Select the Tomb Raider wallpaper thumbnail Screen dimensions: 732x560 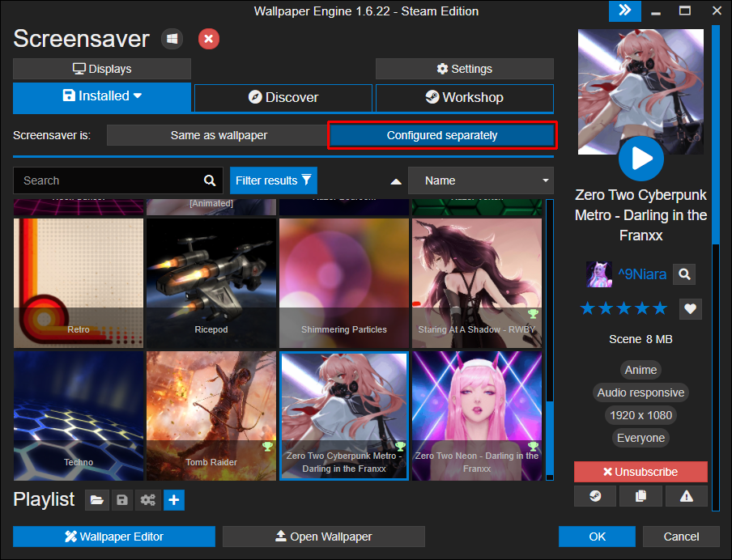211,416
